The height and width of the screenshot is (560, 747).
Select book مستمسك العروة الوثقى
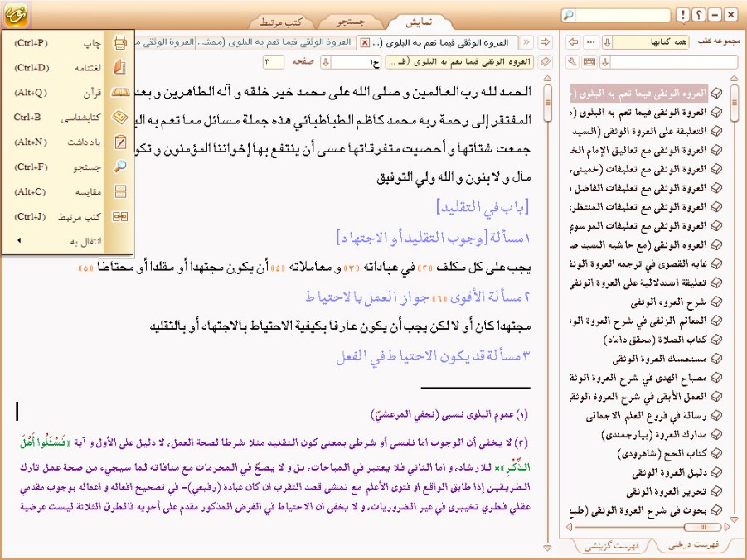click(x=659, y=359)
